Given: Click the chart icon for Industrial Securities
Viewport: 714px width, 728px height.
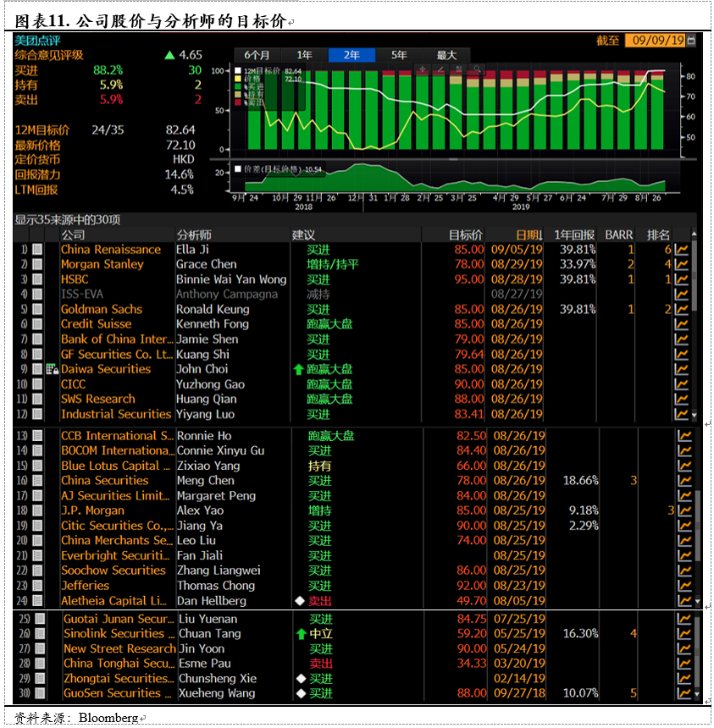Looking at the screenshot, I should pos(682,414).
